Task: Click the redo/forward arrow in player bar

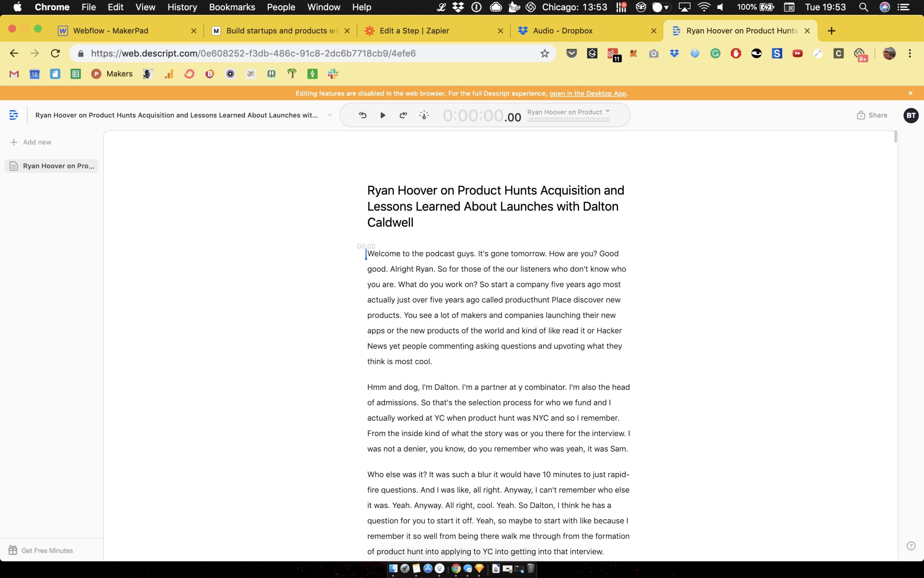Action: (x=403, y=115)
